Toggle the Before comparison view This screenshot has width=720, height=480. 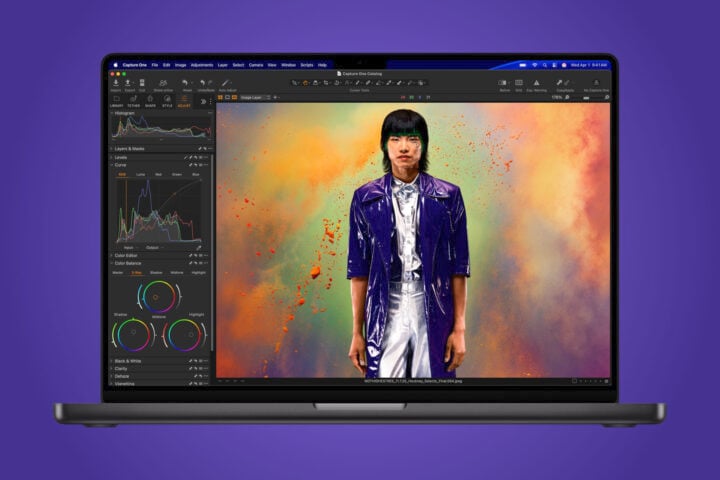(x=502, y=83)
